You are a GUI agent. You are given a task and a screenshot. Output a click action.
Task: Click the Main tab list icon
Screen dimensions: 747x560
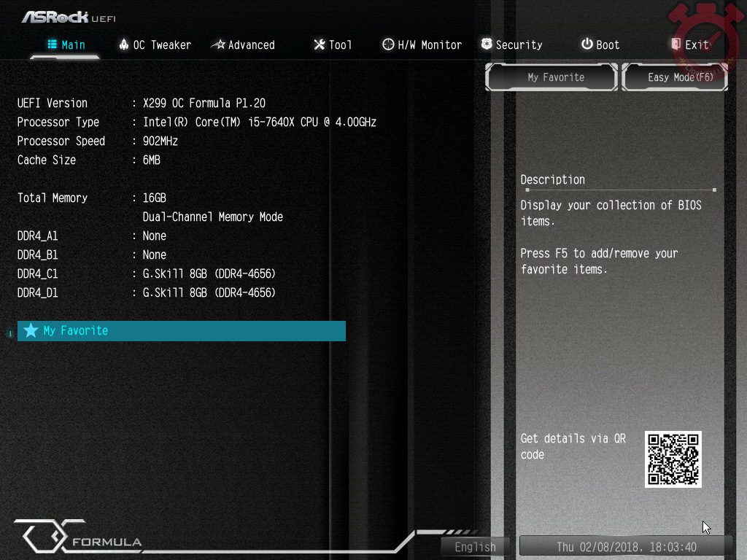coord(53,44)
